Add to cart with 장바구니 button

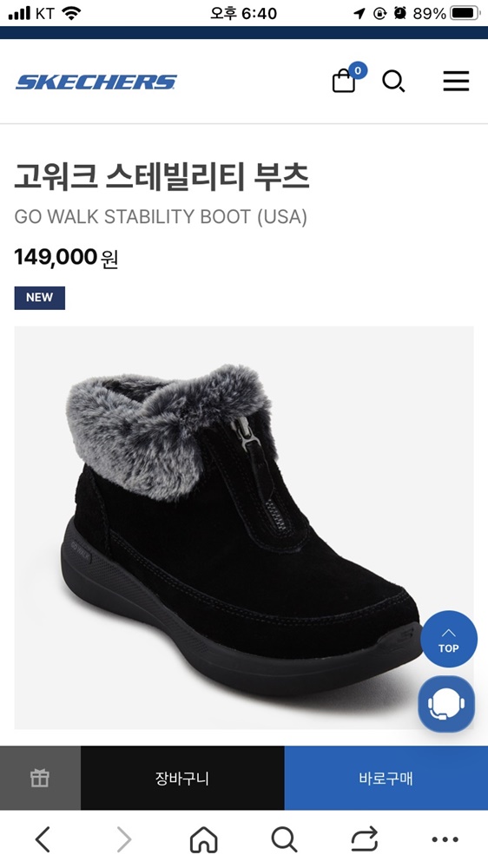pyautogui.click(x=182, y=779)
